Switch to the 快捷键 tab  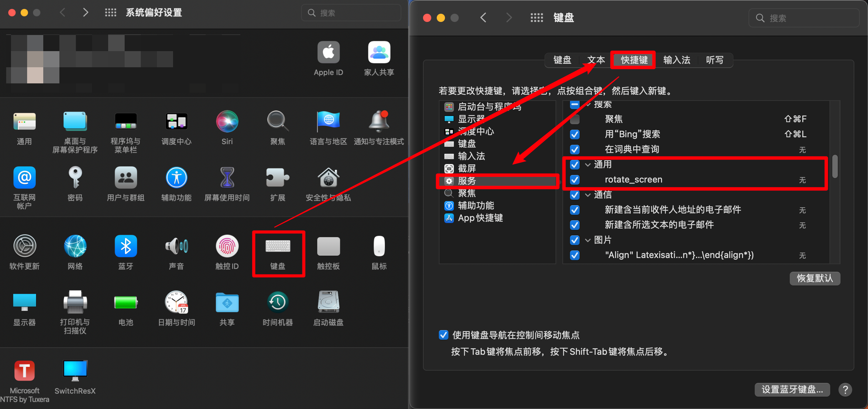pyautogui.click(x=634, y=60)
